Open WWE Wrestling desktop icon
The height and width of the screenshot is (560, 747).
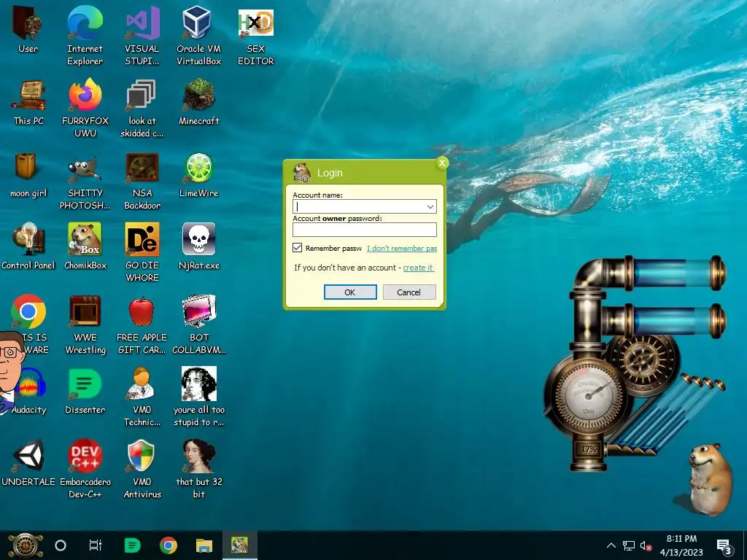coord(85,324)
